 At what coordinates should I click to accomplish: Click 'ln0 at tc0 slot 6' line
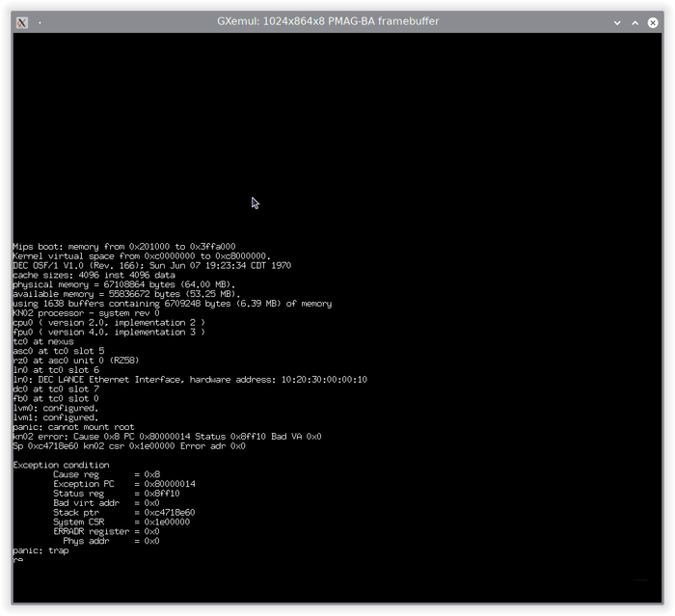click(x=56, y=370)
